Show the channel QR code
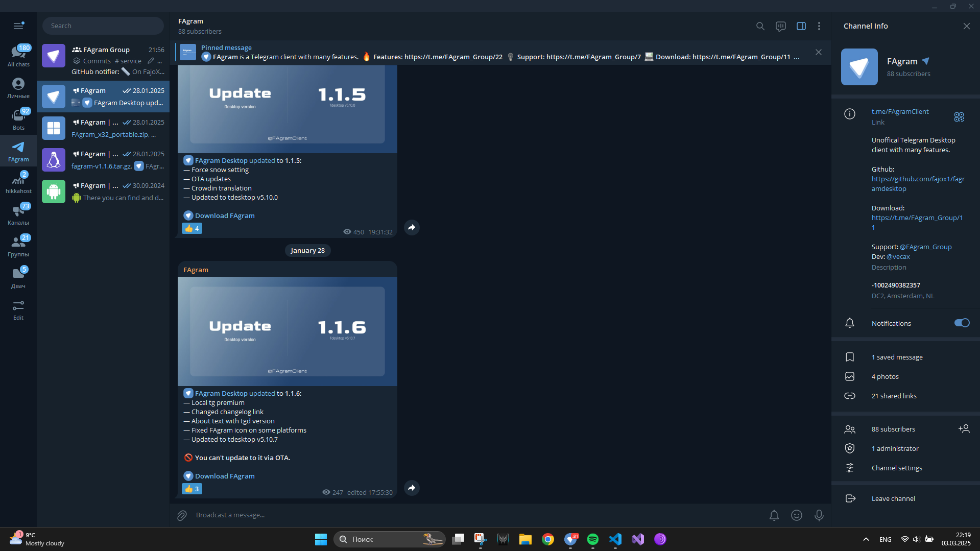Screen dimensions: 980x551 pyautogui.click(x=959, y=117)
